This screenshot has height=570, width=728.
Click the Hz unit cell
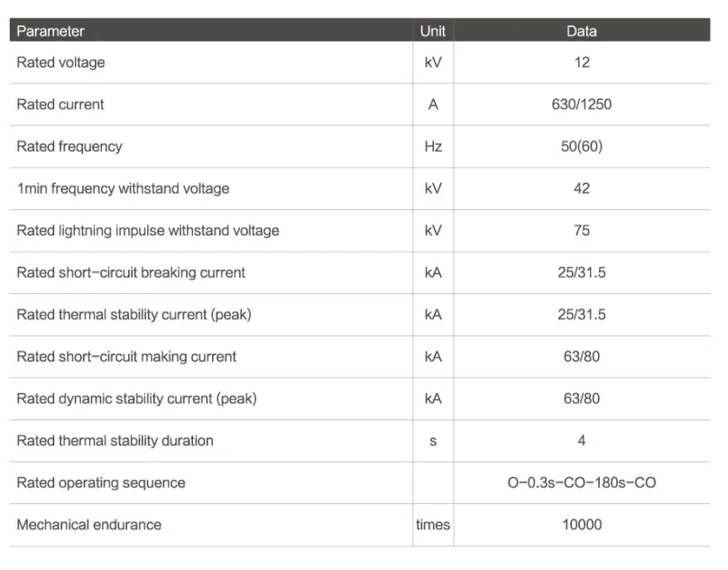433,146
